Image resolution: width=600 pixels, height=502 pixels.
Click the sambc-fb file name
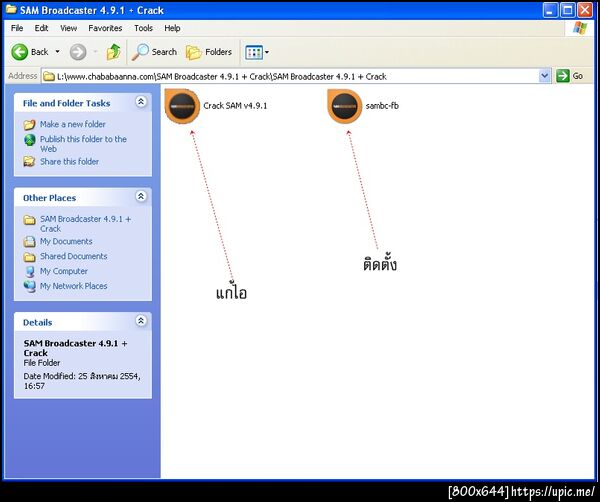(x=382, y=106)
